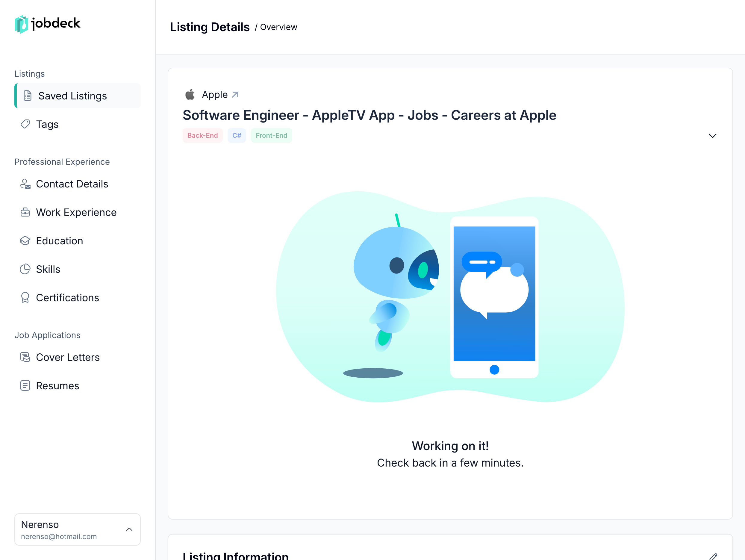
Task: Go to Tags page
Action: pyautogui.click(x=78, y=124)
